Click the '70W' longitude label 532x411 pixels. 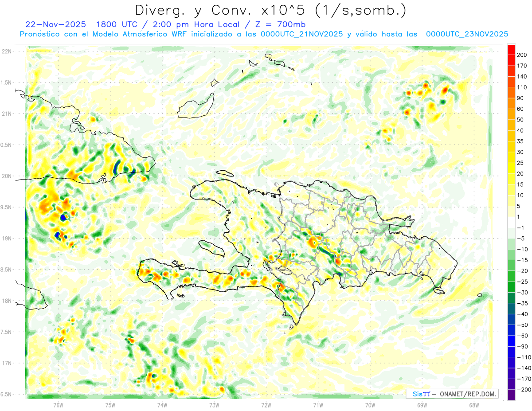(x=370, y=405)
